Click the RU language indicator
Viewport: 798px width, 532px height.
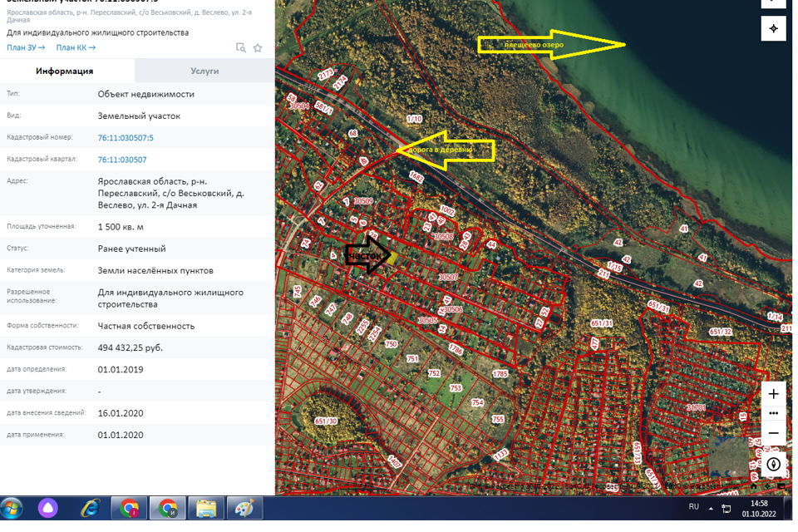tap(693, 506)
